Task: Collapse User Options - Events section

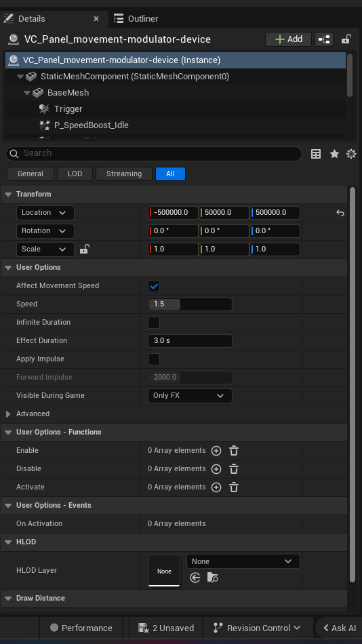Action: pyautogui.click(x=8, y=506)
